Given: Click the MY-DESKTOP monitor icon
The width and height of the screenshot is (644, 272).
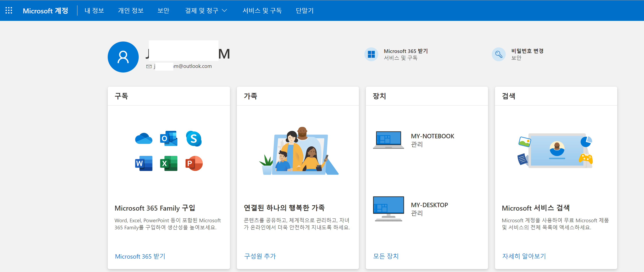Looking at the screenshot, I should (389, 209).
